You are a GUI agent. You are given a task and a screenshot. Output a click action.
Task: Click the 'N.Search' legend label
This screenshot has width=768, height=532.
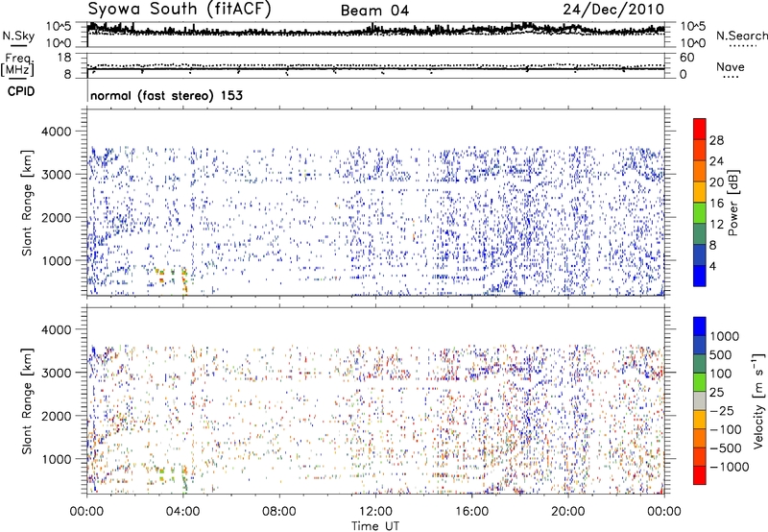[x=741, y=36]
